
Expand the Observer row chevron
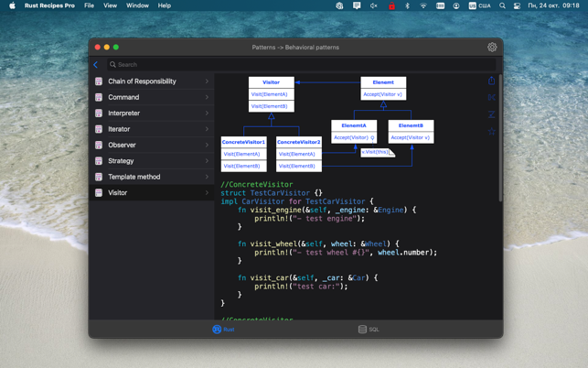[207, 145]
